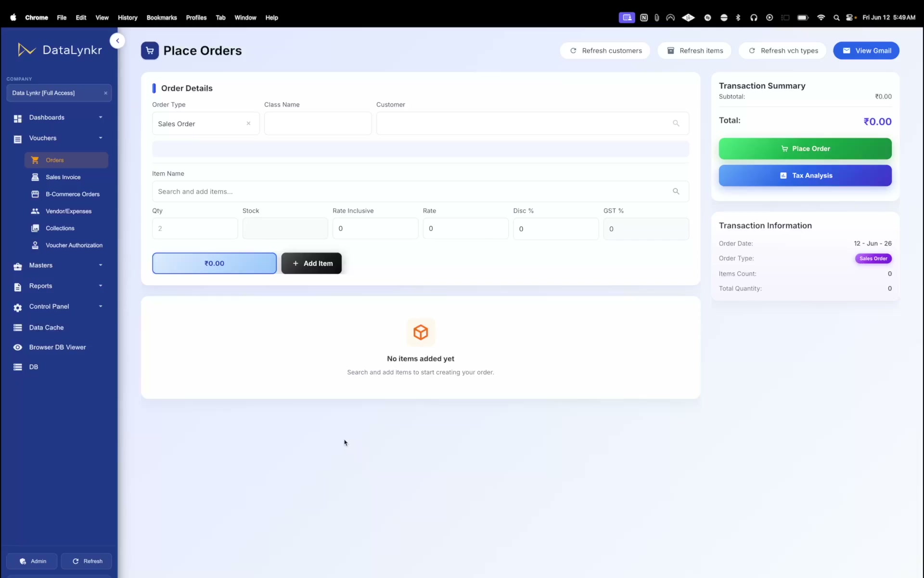Click the DB storage icon
The height and width of the screenshot is (578, 924).
(x=18, y=367)
